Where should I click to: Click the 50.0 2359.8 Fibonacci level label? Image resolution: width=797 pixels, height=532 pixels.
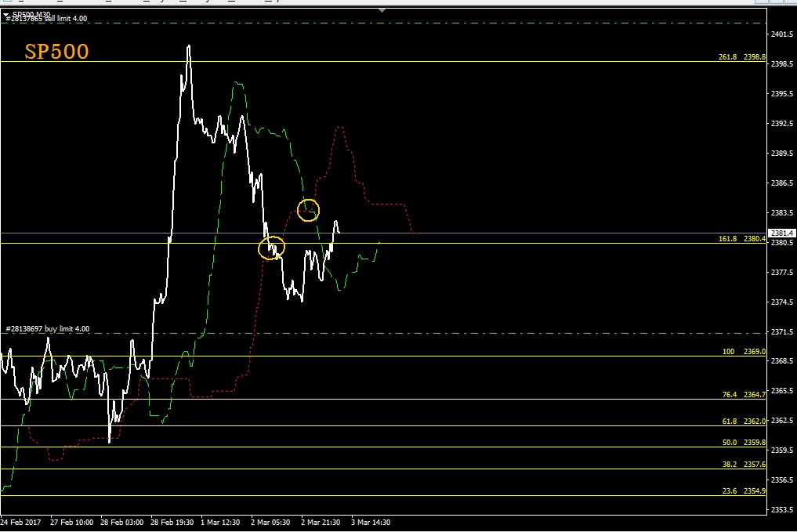click(744, 443)
